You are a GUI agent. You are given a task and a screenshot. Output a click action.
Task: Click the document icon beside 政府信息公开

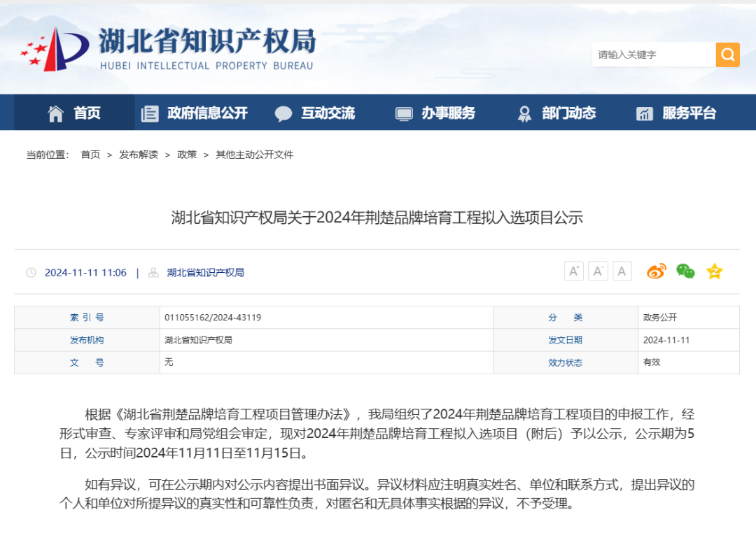[x=149, y=112]
